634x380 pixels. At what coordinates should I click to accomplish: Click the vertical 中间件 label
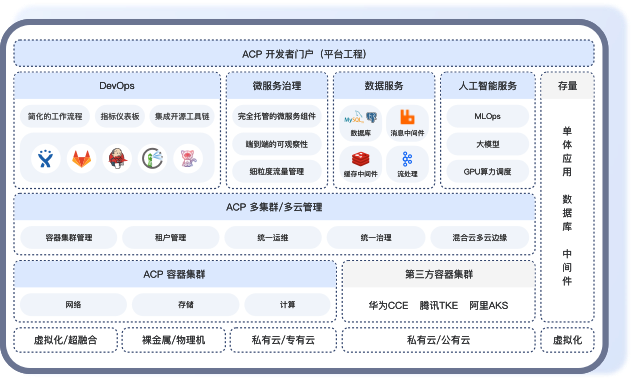pyautogui.click(x=567, y=267)
